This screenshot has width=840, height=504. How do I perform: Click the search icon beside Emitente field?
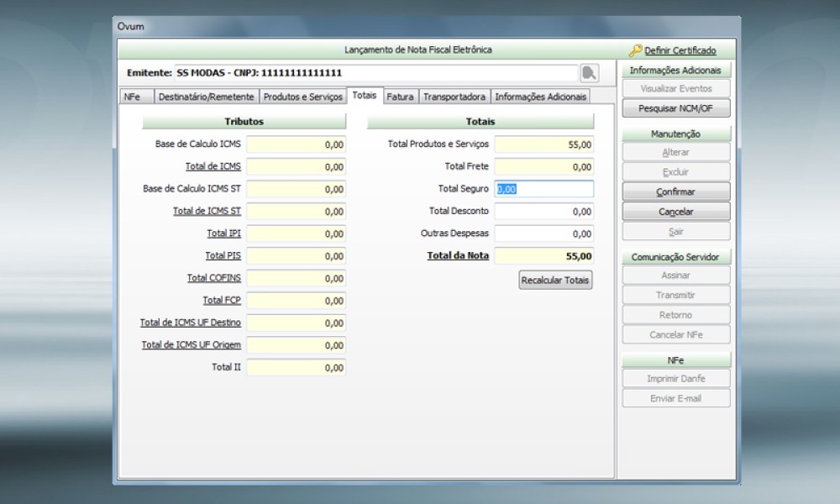pyautogui.click(x=590, y=73)
